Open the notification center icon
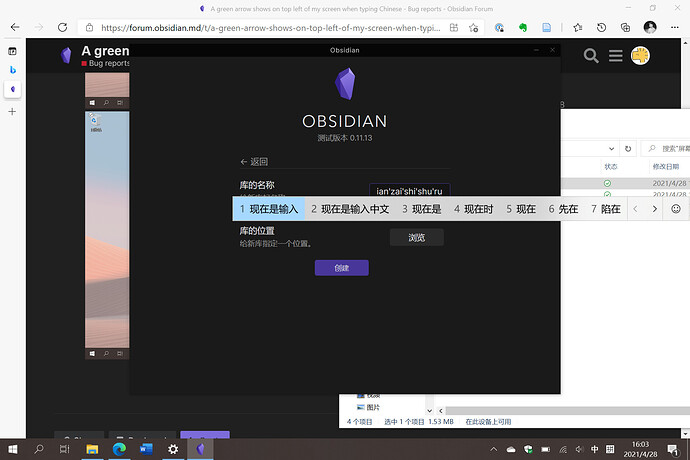This screenshot has width=690, height=460. [x=672, y=449]
